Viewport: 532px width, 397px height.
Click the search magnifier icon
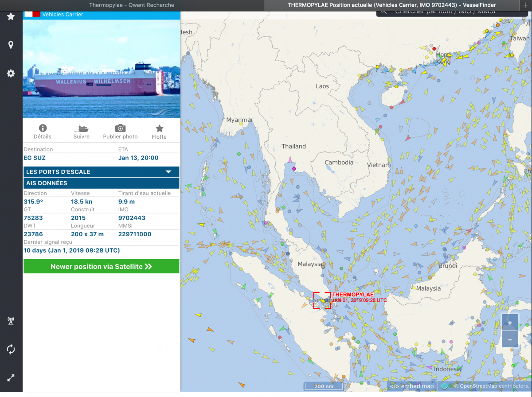click(384, 12)
